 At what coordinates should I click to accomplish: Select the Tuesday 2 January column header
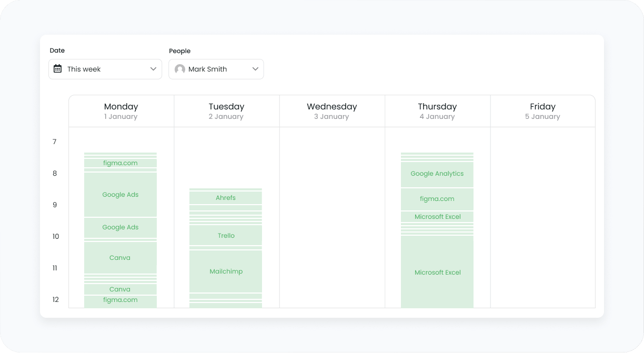(226, 111)
